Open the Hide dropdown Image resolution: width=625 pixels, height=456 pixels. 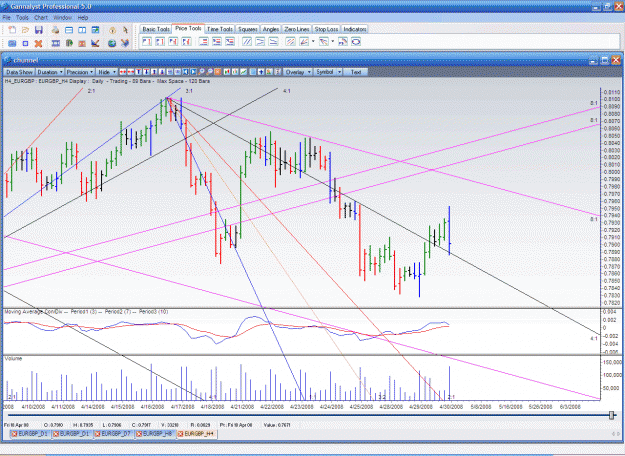(x=107, y=72)
